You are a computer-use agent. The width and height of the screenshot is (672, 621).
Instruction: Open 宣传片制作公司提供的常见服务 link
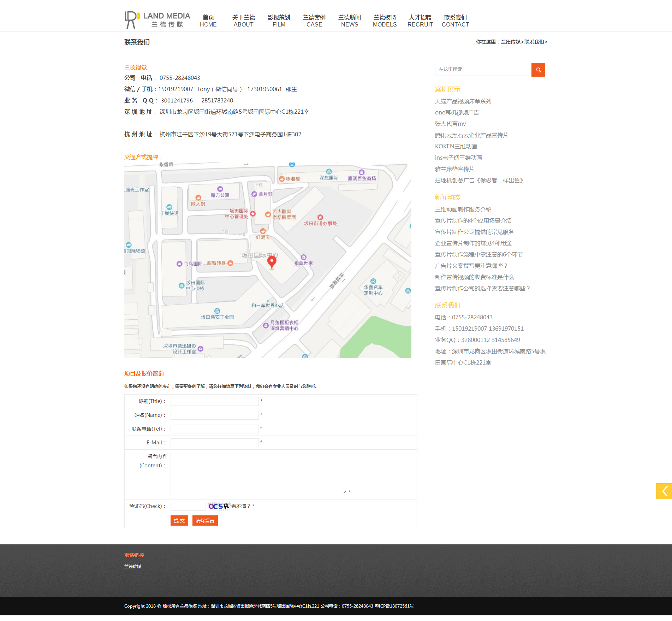474,232
